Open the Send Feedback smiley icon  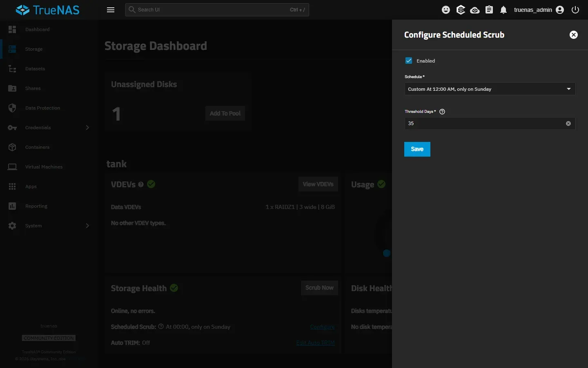(446, 10)
